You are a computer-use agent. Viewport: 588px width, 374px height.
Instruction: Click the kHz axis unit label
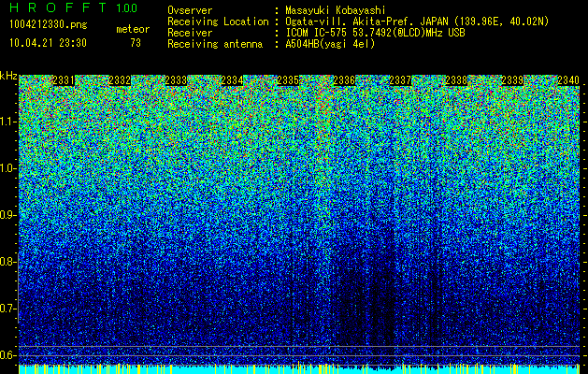tap(8, 76)
